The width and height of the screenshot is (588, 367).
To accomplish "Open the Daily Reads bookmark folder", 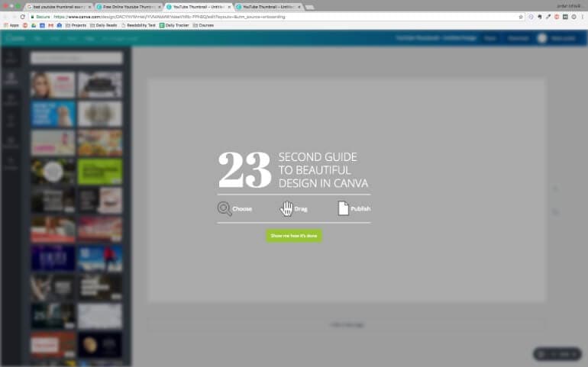I will coord(104,25).
